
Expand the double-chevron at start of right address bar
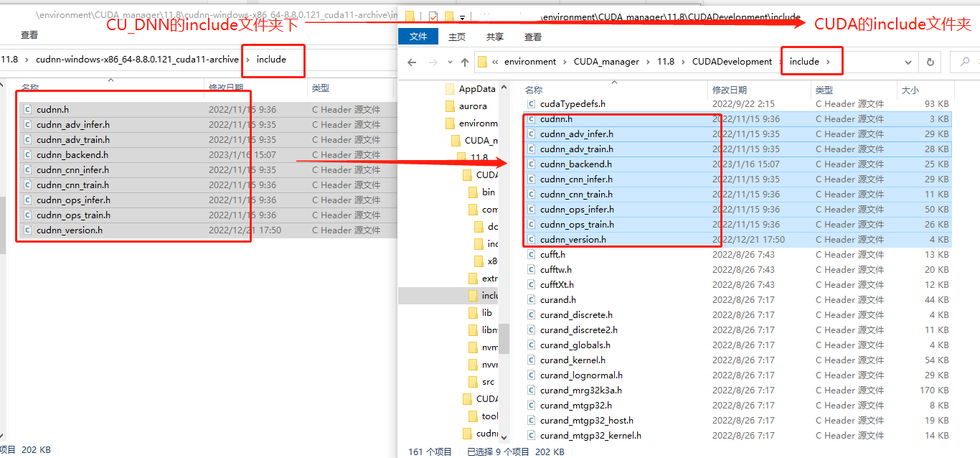pos(495,62)
